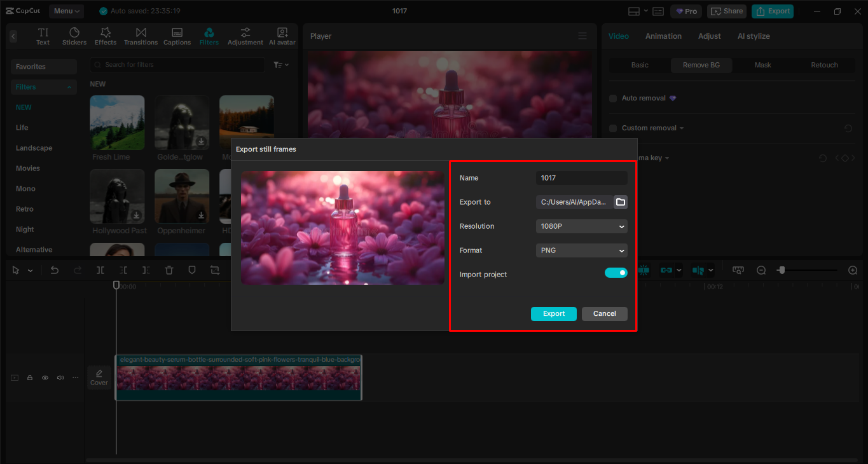
Task: Collapse the Filters category in sidebar
Action: [x=68, y=87]
